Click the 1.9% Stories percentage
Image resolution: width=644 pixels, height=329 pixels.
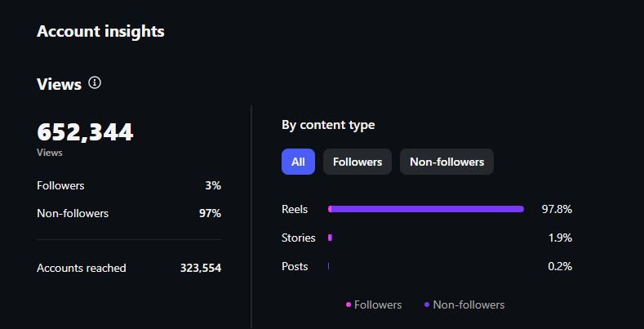[560, 238]
